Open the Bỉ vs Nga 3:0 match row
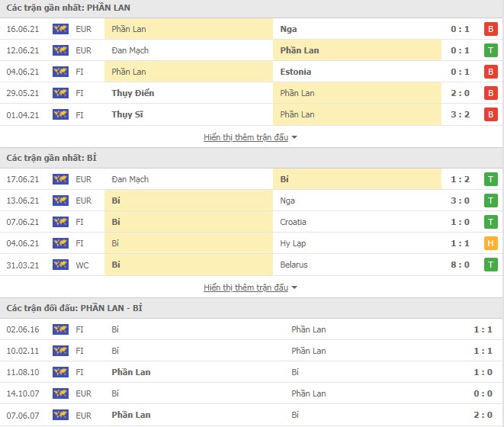The width and height of the screenshot is (504, 427). pos(252,201)
